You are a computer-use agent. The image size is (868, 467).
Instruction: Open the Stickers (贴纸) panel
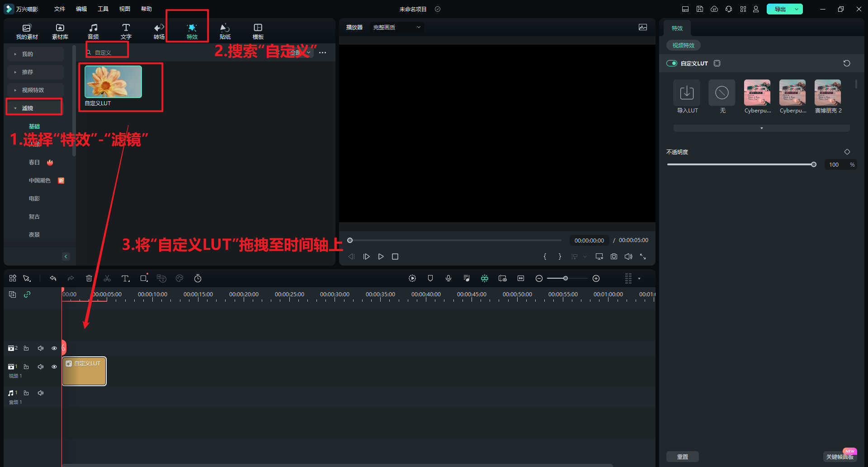click(x=225, y=31)
